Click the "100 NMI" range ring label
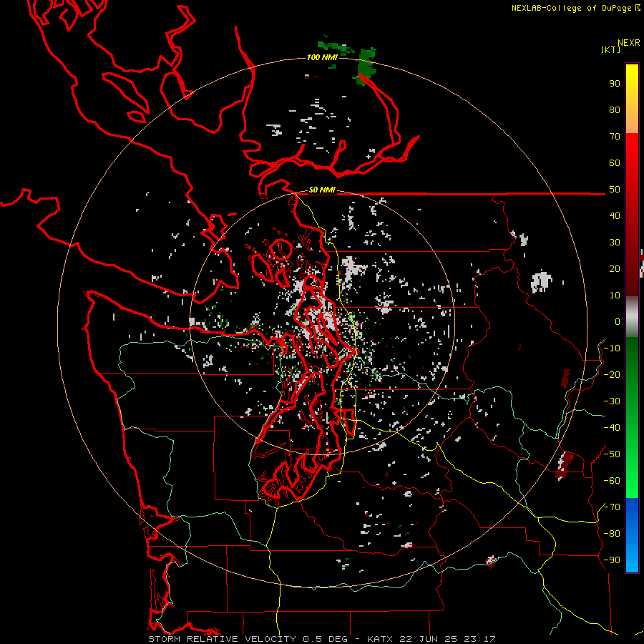The image size is (644, 644). (x=322, y=57)
